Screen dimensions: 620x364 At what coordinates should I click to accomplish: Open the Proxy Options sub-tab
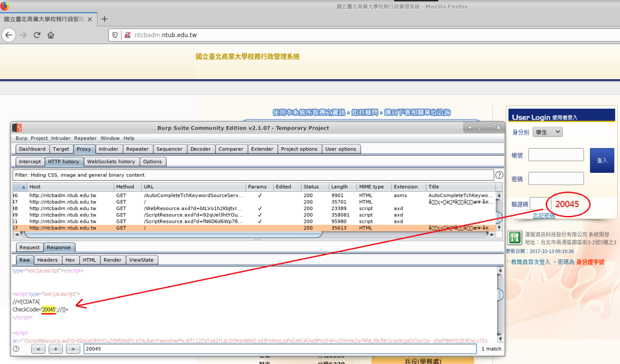(152, 161)
